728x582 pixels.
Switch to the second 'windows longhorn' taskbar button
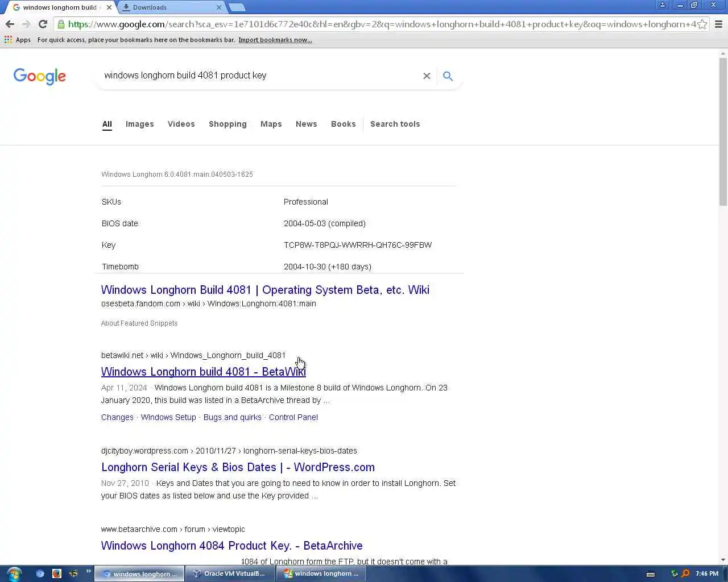point(321,573)
